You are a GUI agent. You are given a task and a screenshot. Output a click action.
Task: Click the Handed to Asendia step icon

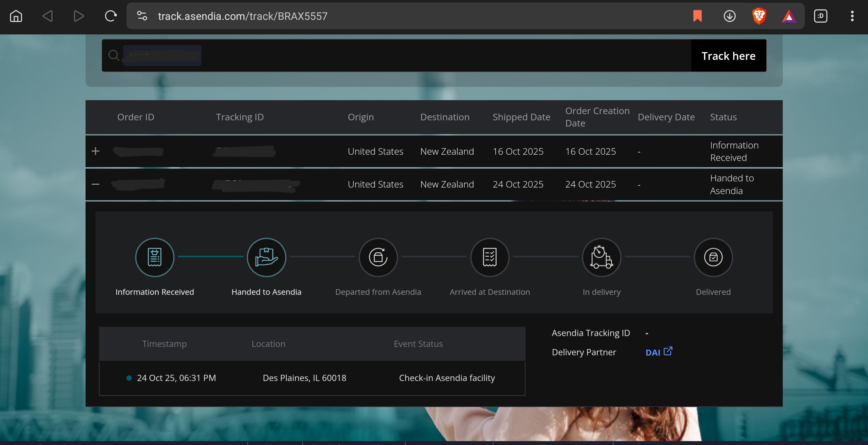[x=266, y=258]
